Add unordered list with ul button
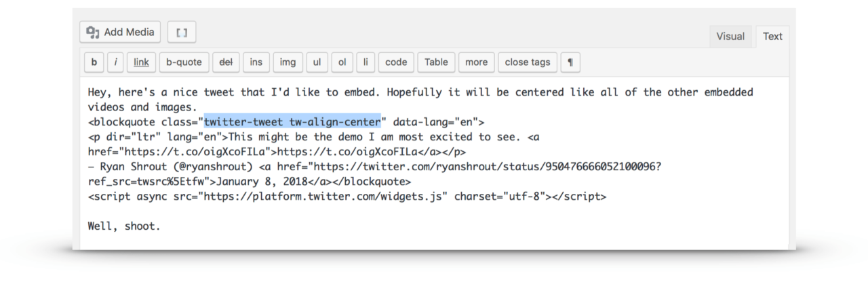This screenshot has height=284, width=868. 317,62
